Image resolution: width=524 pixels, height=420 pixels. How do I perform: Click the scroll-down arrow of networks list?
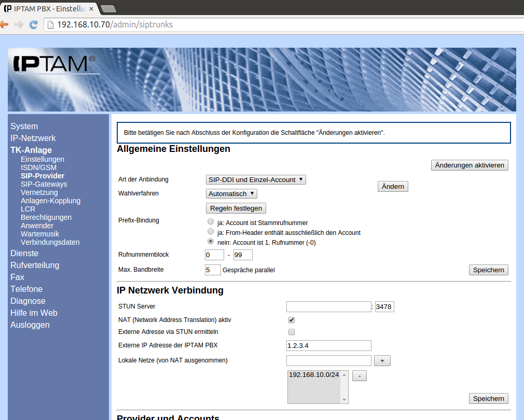pos(343,399)
